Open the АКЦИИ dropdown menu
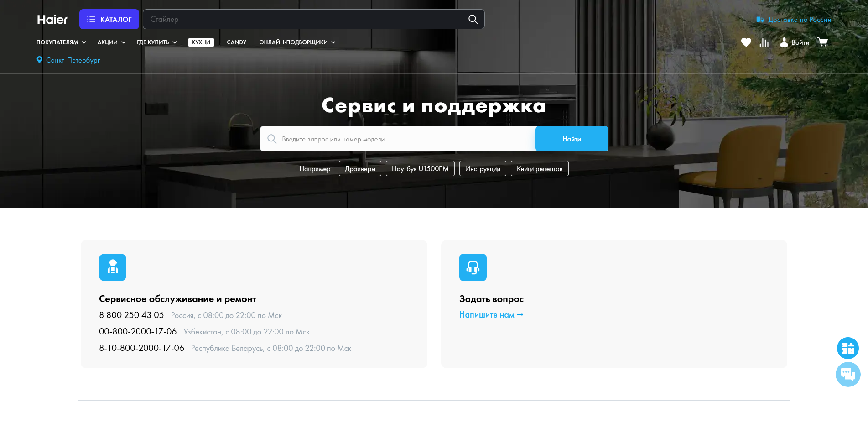The image size is (868, 423). click(x=110, y=42)
